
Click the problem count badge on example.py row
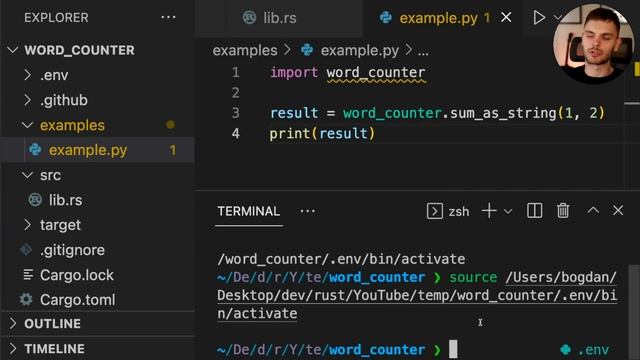click(173, 150)
